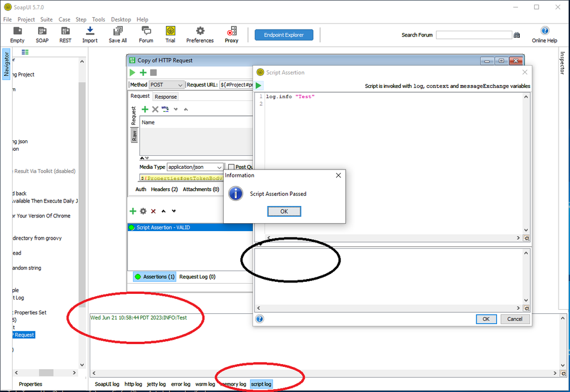Image resolution: width=570 pixels, height=392 pixels.
Task: Move the parameter up with the arrow
Action: tap(186, 109)
